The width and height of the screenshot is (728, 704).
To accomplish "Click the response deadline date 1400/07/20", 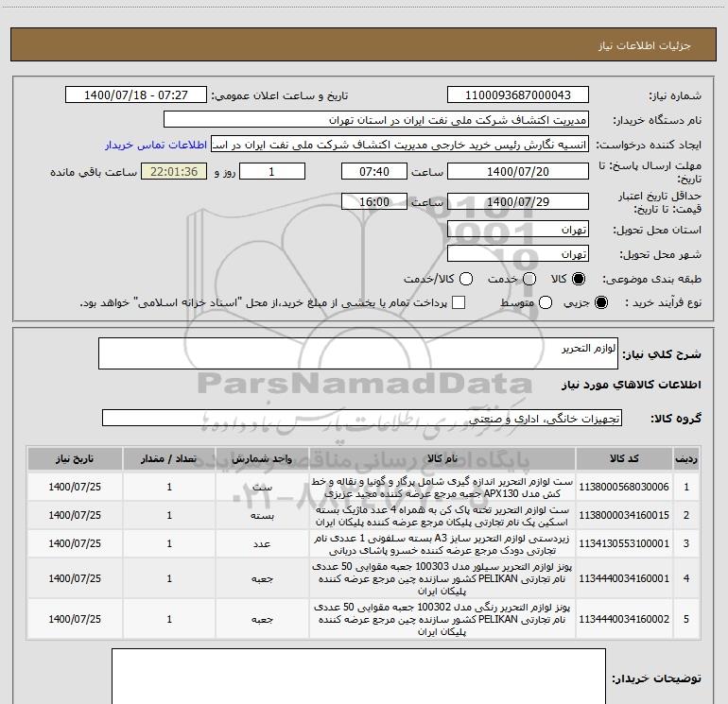I will (518, 171).
